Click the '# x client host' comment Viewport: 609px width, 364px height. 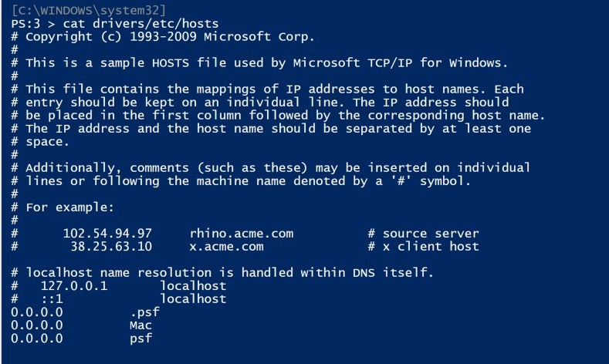pos(423,247)
